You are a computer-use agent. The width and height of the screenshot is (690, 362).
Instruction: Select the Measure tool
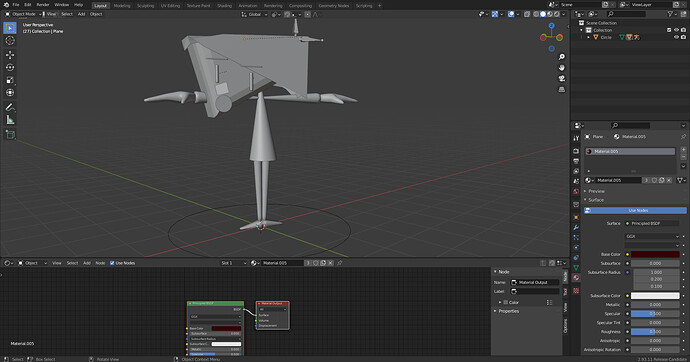(x=10, y=120)
